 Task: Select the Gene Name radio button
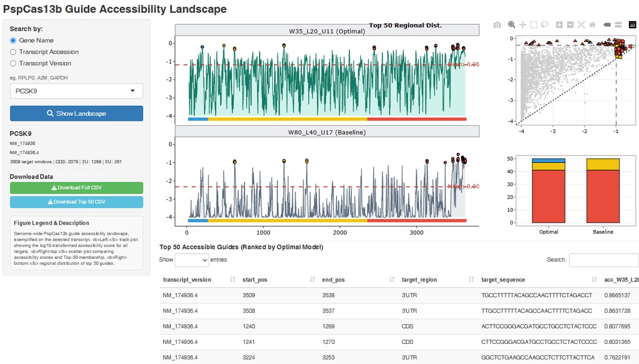click(13, 40)
